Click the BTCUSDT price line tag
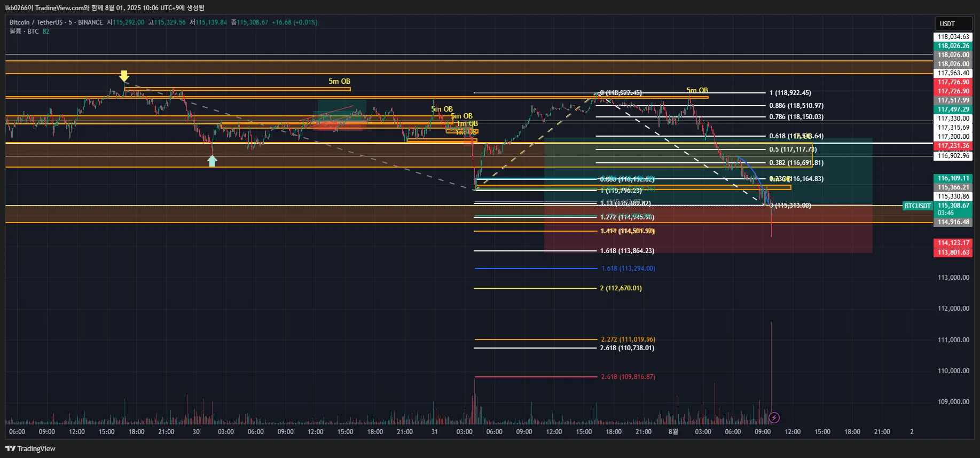The image size is (980, 458). tap(918, 206)
